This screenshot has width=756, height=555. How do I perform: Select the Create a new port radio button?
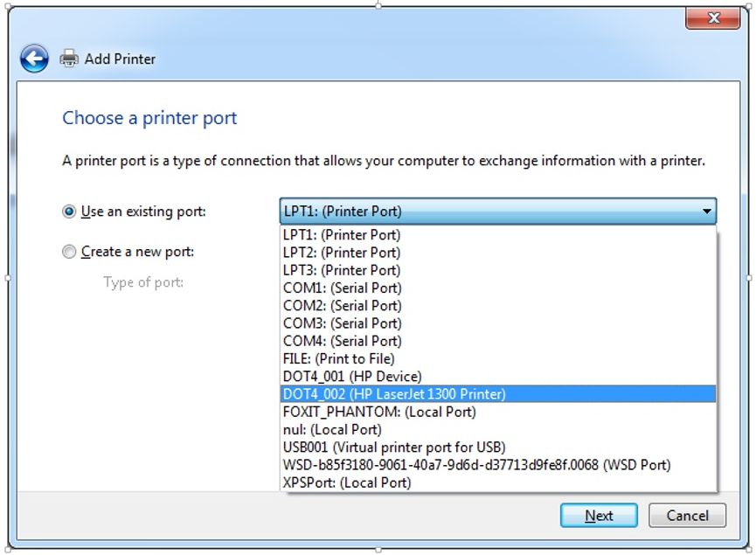click(69, 252)
